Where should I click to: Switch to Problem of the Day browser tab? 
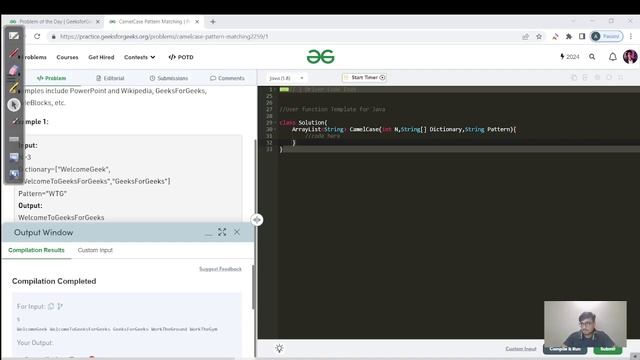[x=53, y=22]
